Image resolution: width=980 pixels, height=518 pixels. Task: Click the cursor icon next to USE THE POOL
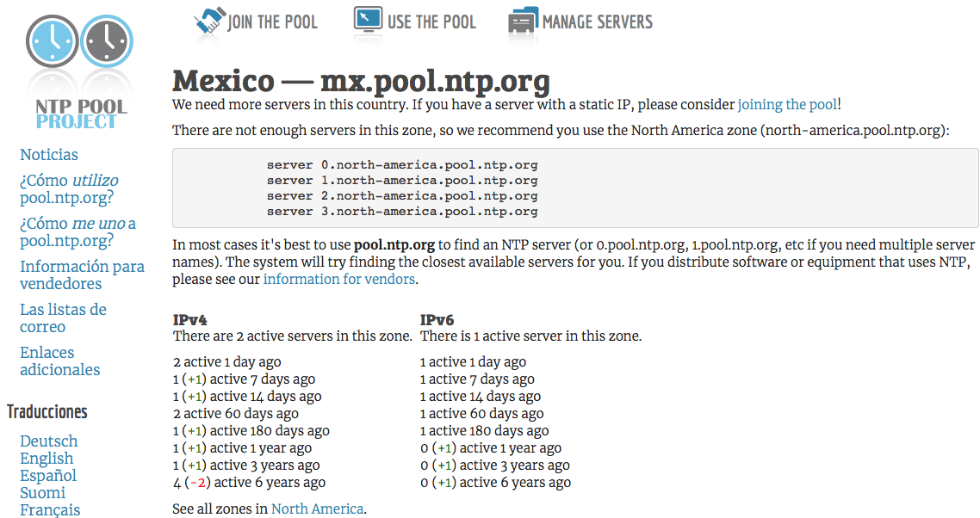(366, 22)
